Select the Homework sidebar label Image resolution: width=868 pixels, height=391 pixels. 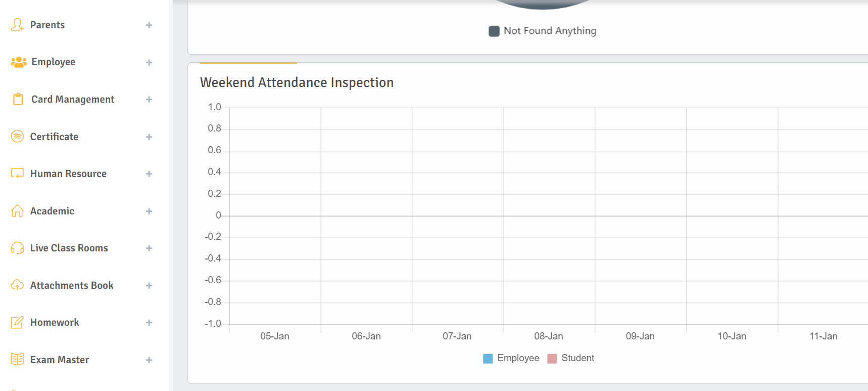(55, 322)
